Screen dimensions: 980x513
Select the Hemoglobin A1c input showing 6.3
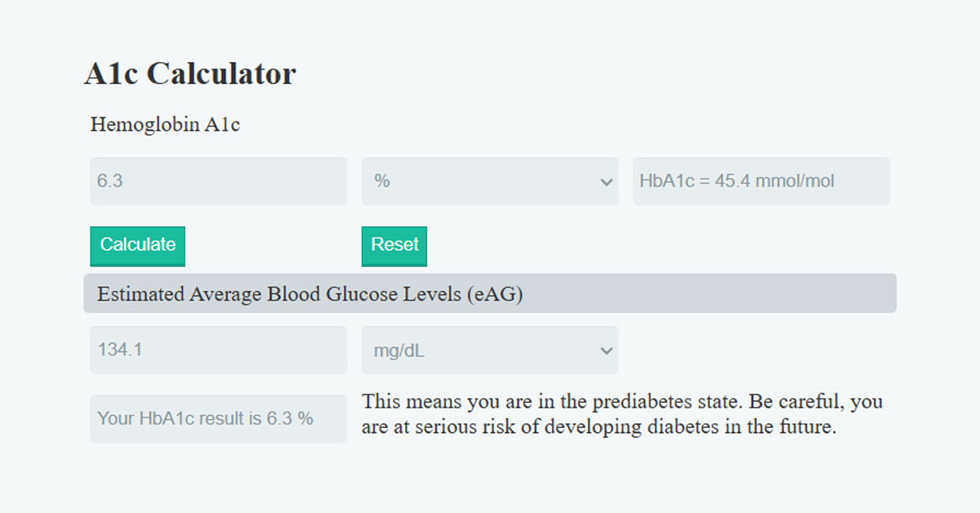tap(218, 181)
